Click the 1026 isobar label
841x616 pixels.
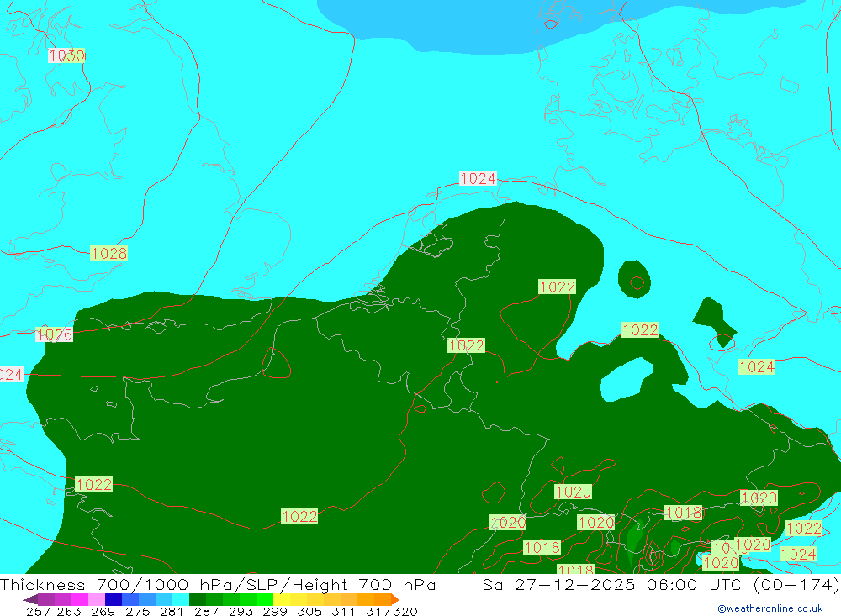54,334
